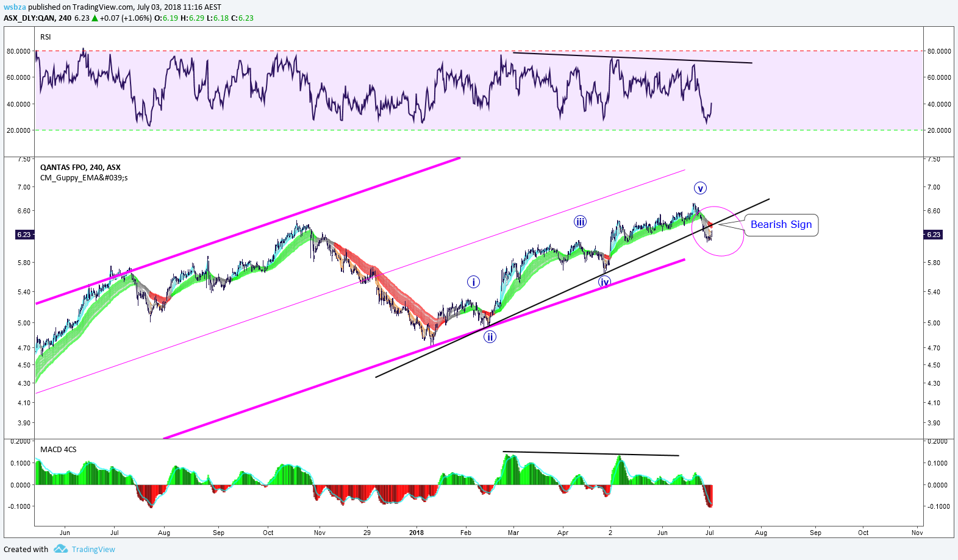Click the wave label circled v
This screenshot has height=560, width=958.
[x=700, y=188]
